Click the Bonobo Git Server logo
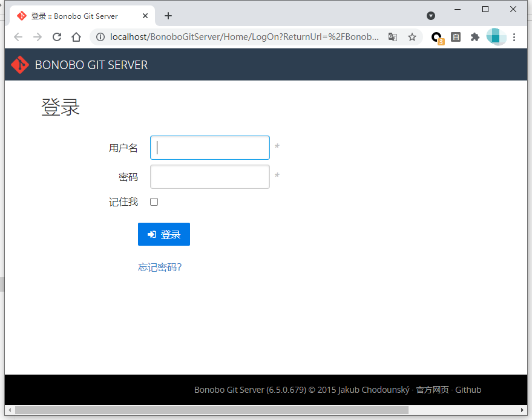 (x=19, y=64)
